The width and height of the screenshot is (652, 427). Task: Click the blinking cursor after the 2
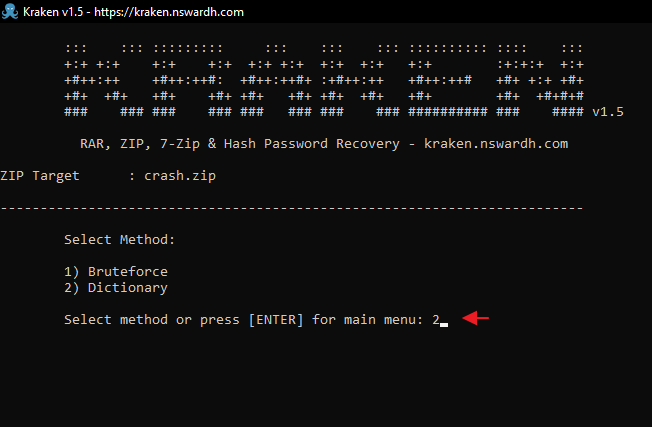[x=444, y=325]
